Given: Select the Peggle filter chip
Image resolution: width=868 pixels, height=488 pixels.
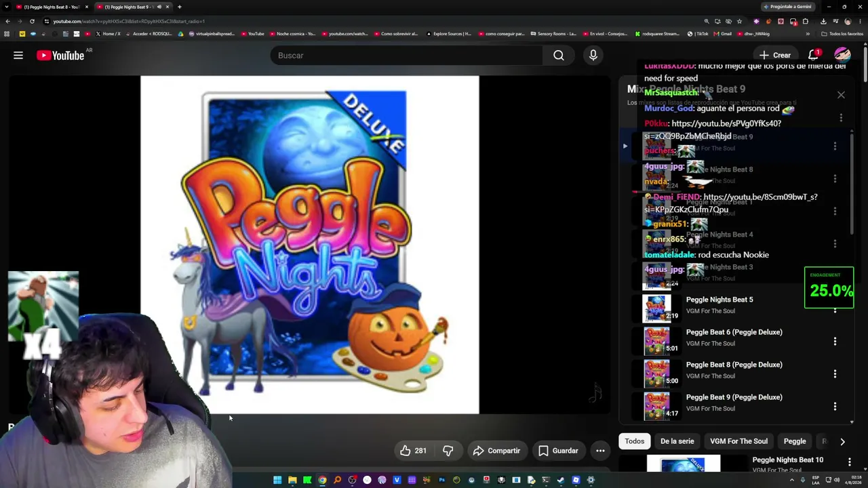Looking at the screenshot, I should 795,441.
